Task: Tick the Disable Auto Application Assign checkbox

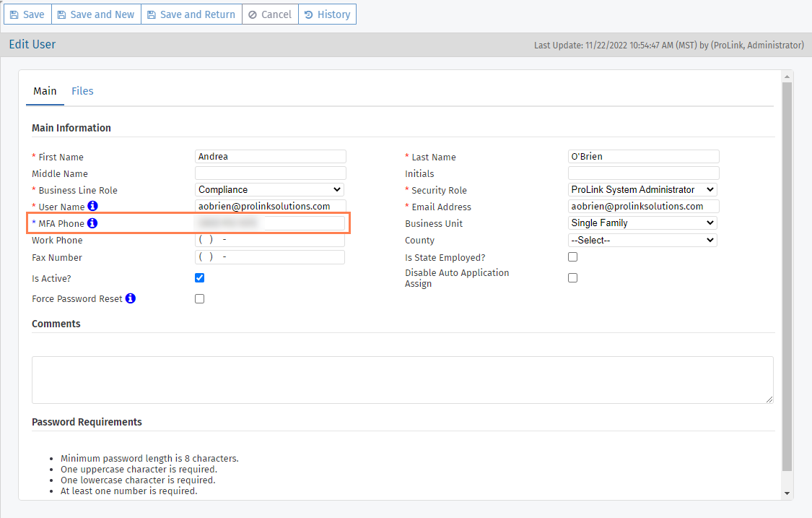Action: 573,278
